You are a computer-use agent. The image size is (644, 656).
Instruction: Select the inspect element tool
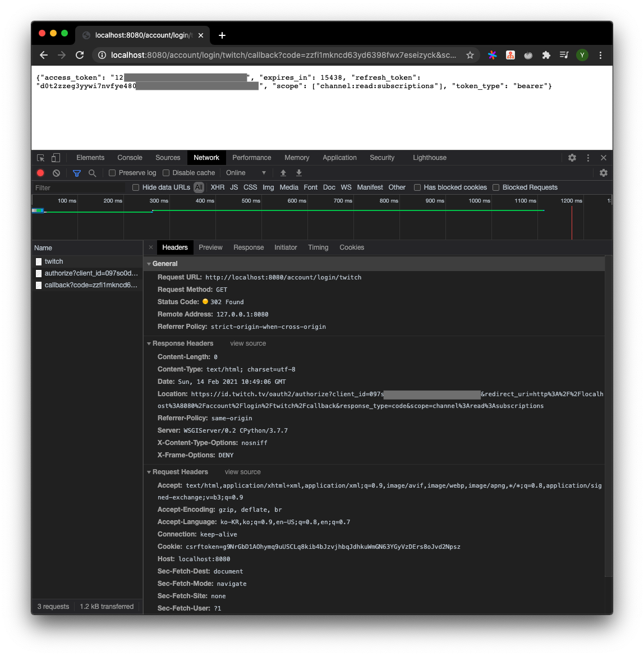point(40,158)
